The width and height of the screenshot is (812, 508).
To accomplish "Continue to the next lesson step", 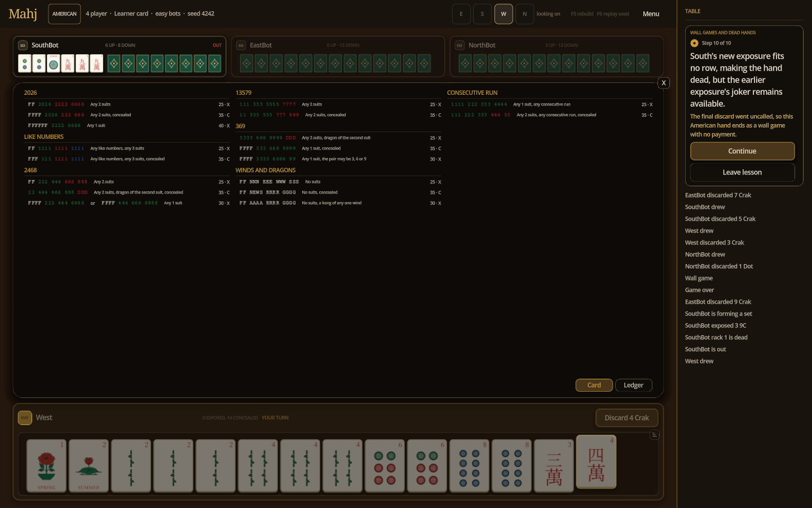I will pyautogui.click(x=742, y=151).
